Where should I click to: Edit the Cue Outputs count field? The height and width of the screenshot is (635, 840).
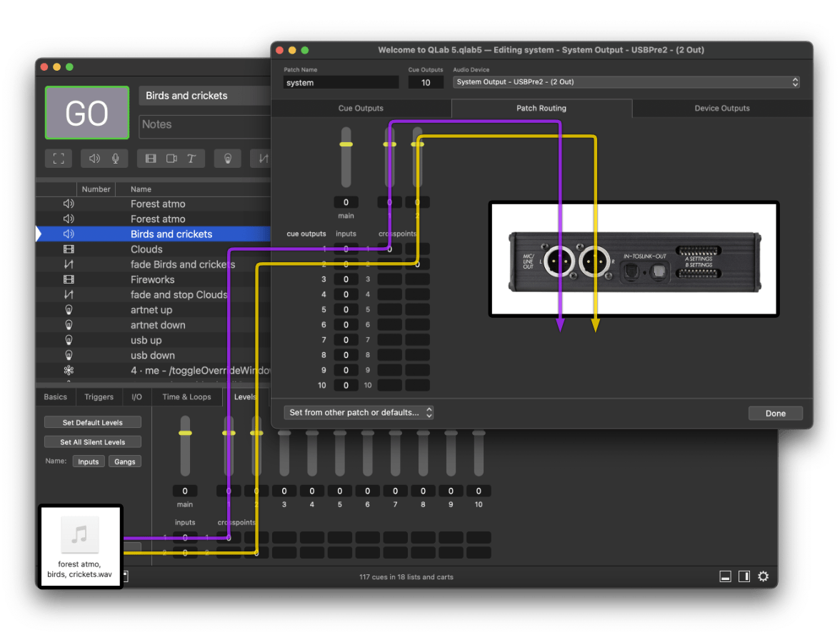pos(426,83)
